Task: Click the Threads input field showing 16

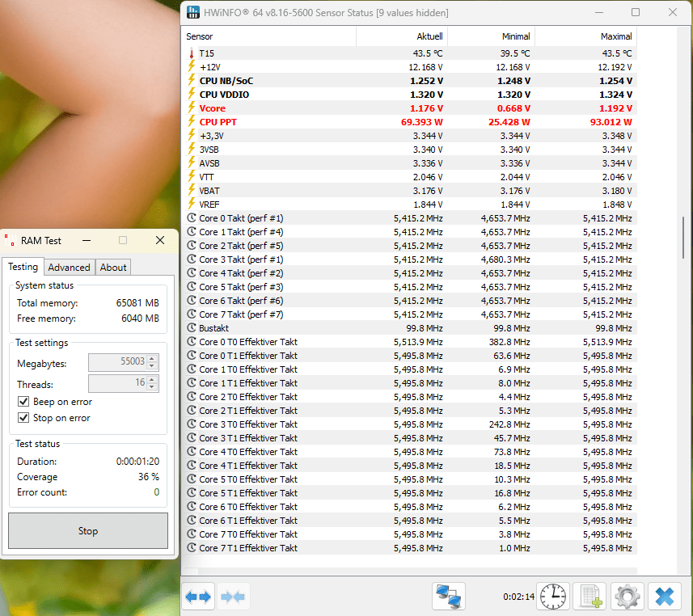Action: (118, 382)
